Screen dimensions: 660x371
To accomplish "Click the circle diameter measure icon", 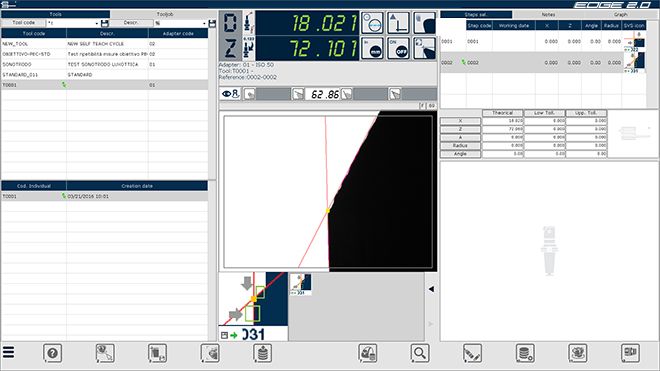I will click(372, 22).
